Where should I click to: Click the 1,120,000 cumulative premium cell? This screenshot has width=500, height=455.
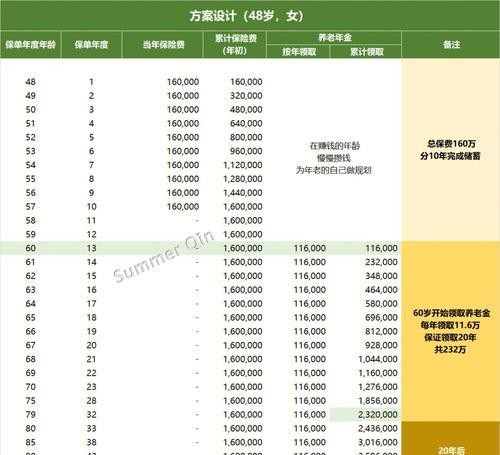pyautogui.click(x=243, y=165)
